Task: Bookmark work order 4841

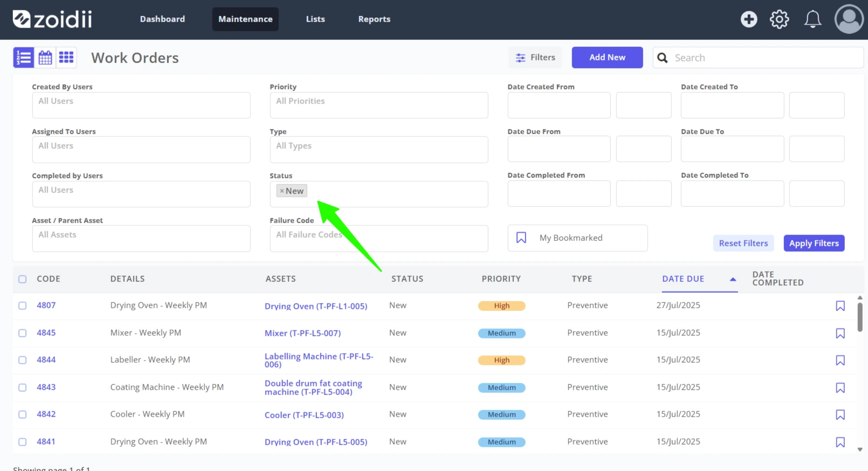Action: click(x=840, y=442)
